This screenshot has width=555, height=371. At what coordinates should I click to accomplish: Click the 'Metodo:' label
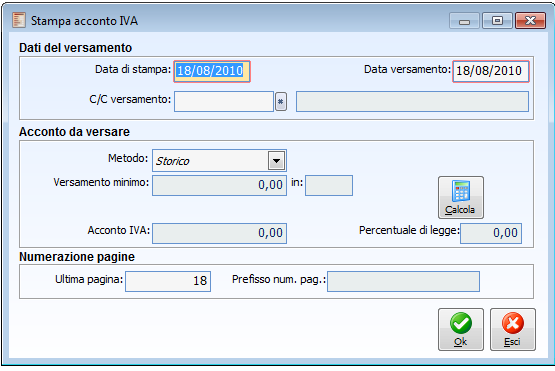(x=128, y=158)
